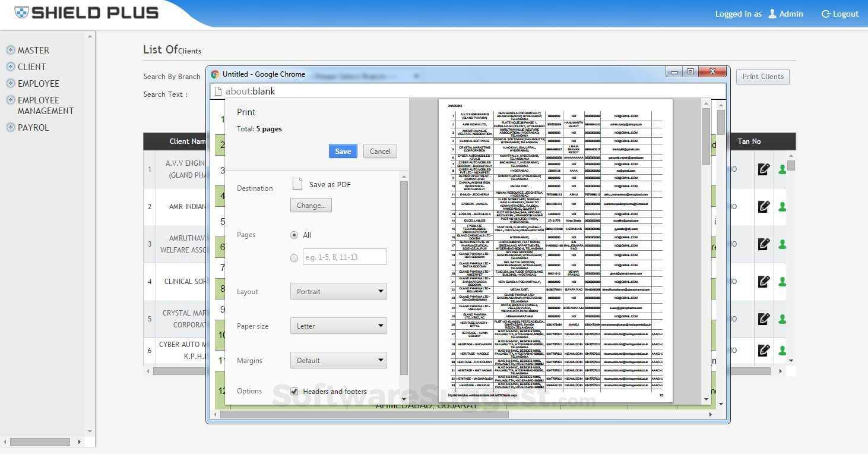Select the edit pencil for CLINICAL row

point(764,282)
